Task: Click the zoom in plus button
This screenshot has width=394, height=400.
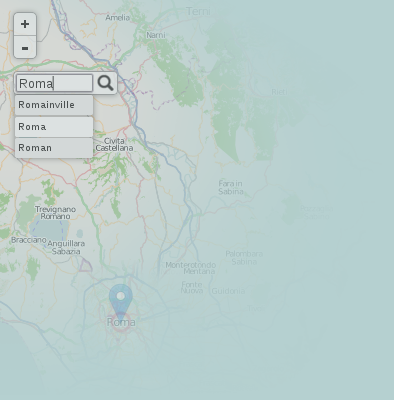Action: (25, 24)
